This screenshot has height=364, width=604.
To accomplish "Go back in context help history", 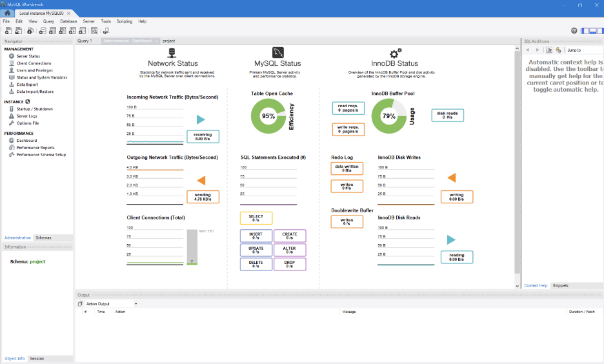I will [x=528, y=50].
